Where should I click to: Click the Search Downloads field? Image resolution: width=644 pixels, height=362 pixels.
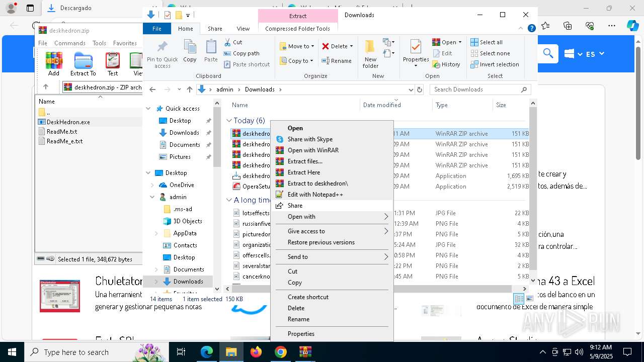(x=480, y=89)
